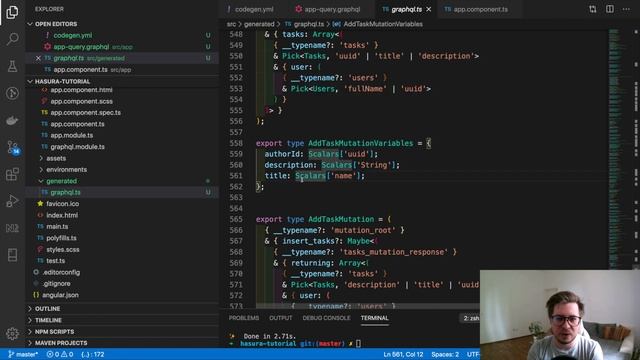
Task: Open app.module.ts in file tree
Action: click(x=71, y=135)
